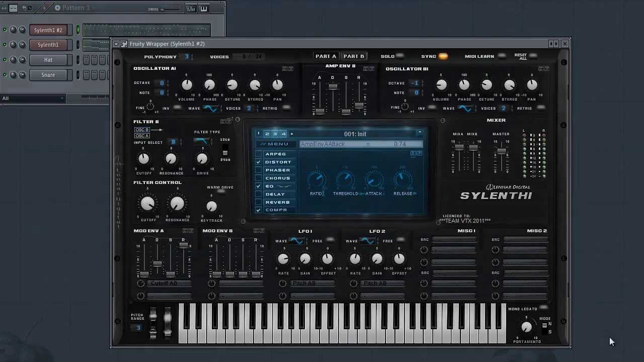Enable the PHASER effect checkbox
This screenshot has width=644, height=362.
click(259, 170)
